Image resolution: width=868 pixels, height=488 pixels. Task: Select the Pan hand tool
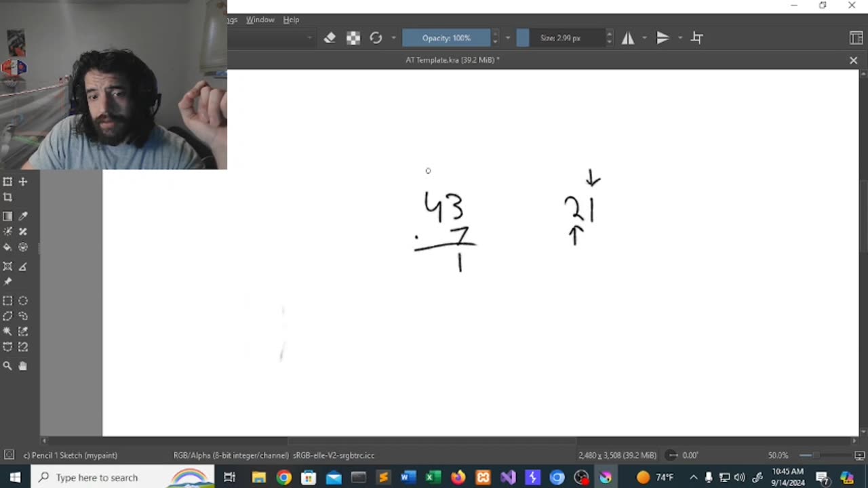[23, 366]
